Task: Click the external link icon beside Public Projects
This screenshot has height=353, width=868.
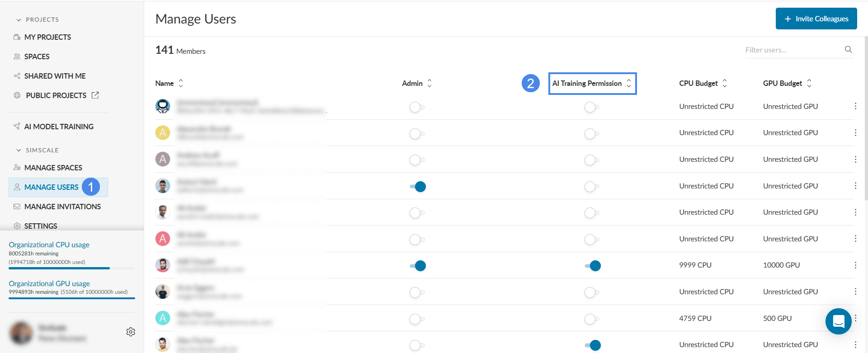Action: tap(95, 95)
